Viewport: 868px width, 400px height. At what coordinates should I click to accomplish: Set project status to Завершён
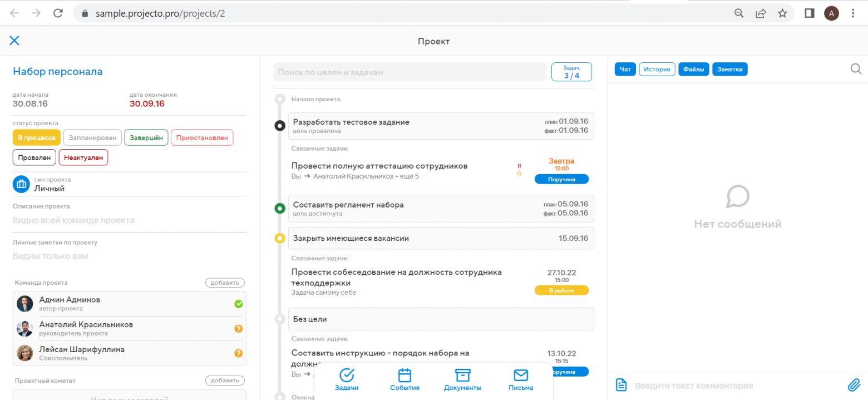(x=146, y=137)
